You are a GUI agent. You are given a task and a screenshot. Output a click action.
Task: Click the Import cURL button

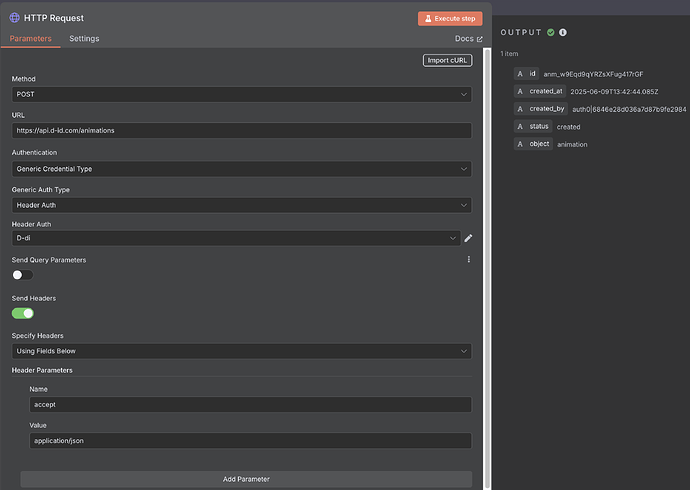pos(448,60)
